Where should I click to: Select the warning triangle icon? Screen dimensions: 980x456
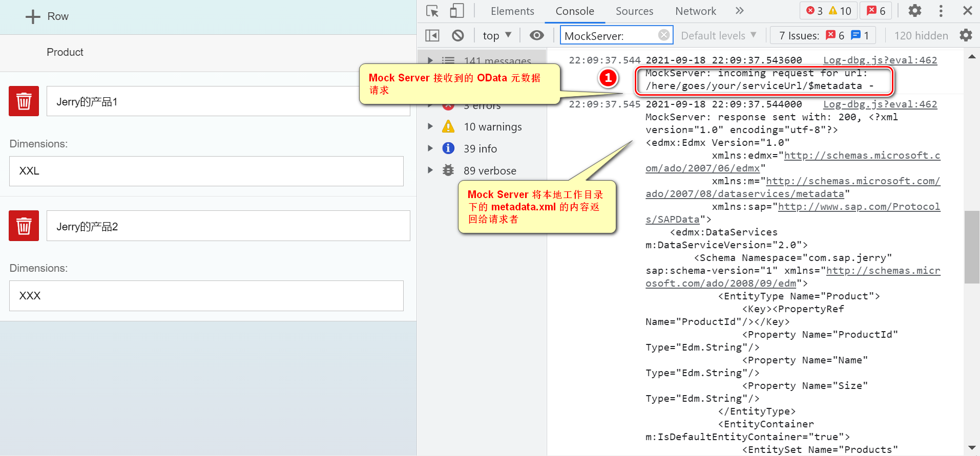pyautogui.click(x=448, y=126)
